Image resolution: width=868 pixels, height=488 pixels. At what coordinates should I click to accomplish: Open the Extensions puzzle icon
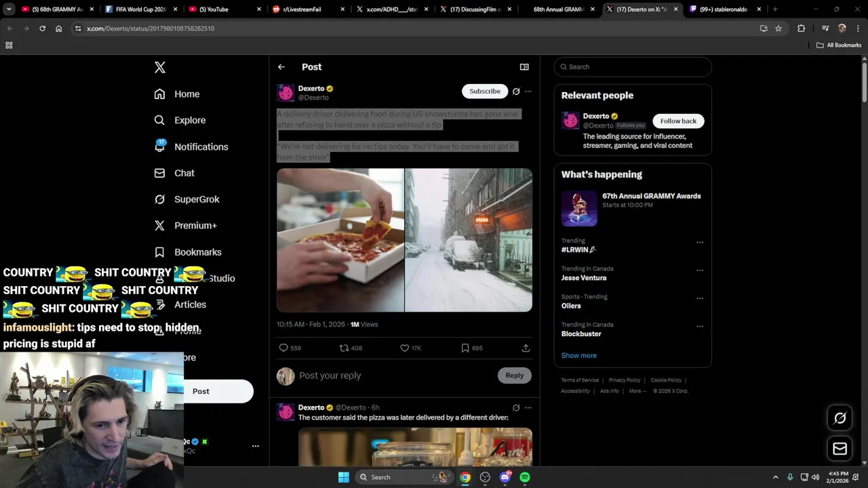click(x=801, y=28)
